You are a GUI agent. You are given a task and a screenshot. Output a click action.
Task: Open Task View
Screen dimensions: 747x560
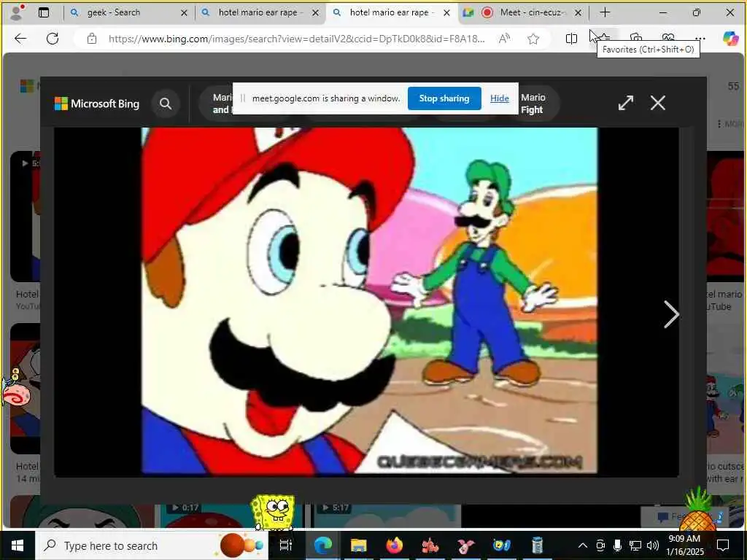[285, 545]
